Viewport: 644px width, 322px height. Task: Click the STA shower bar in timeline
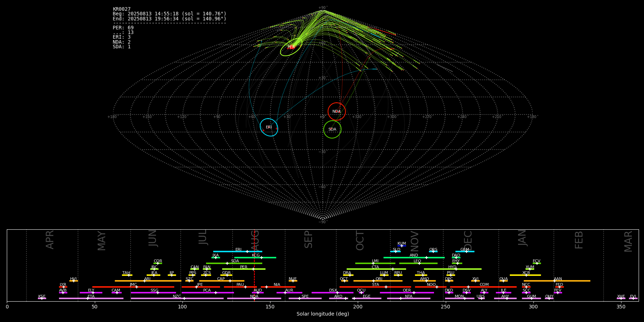click(375, 287)
